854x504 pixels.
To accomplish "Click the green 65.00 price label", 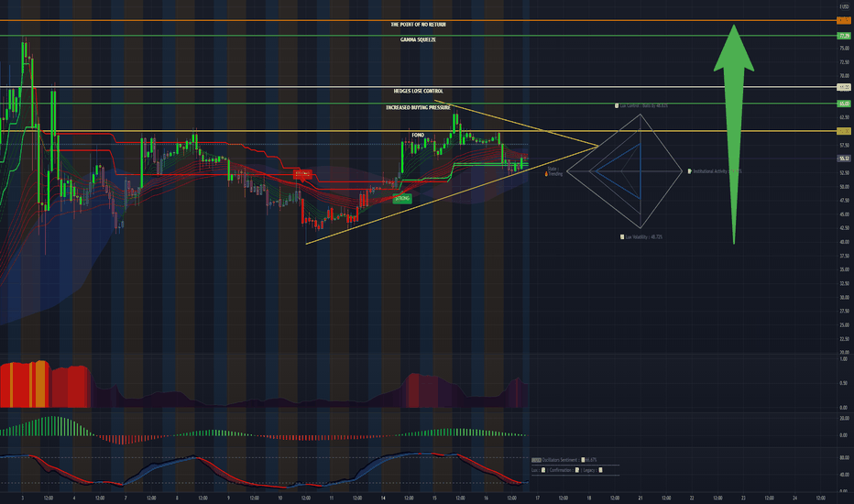I will pyautogui.click(x=844, y=104).
